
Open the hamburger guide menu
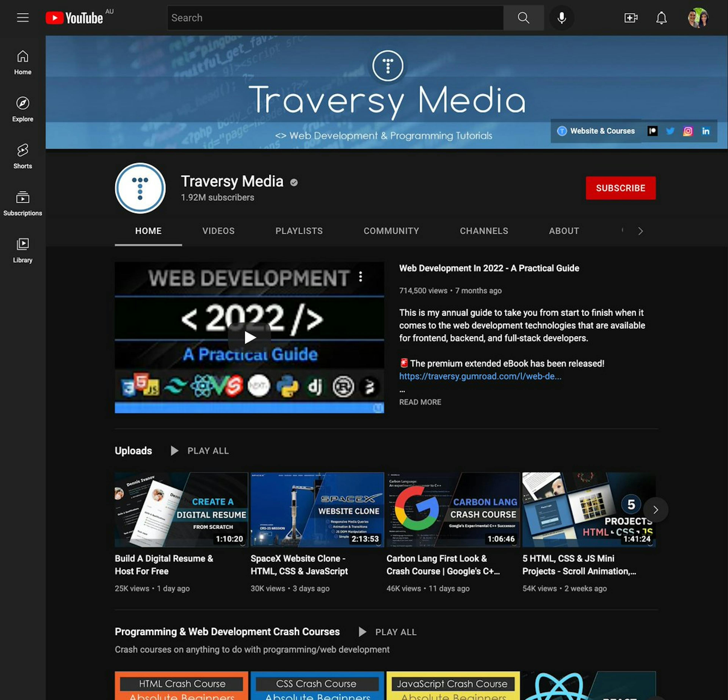pyautogui.click(x=23, y=17)
